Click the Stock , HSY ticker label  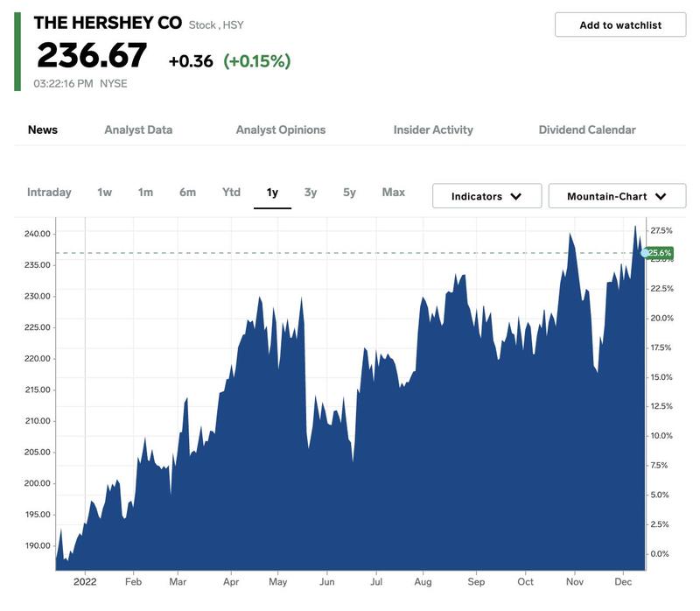click(x=216, y=25)
